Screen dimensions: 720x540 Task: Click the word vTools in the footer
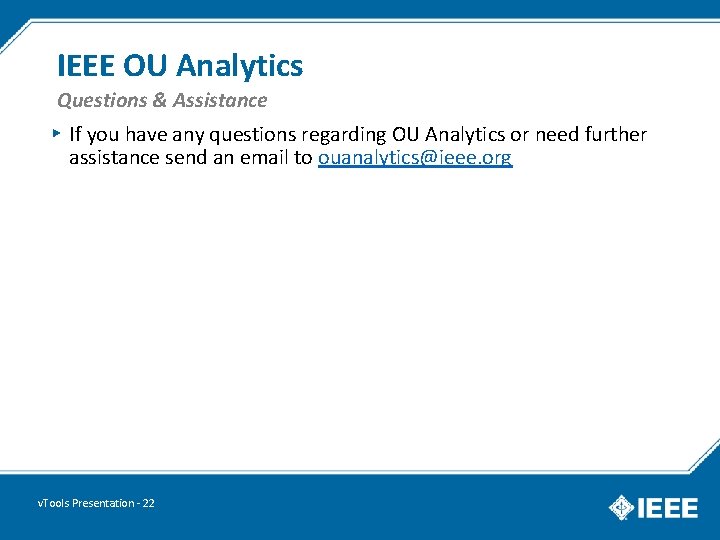pyautogui.click(x=54, y=503)
